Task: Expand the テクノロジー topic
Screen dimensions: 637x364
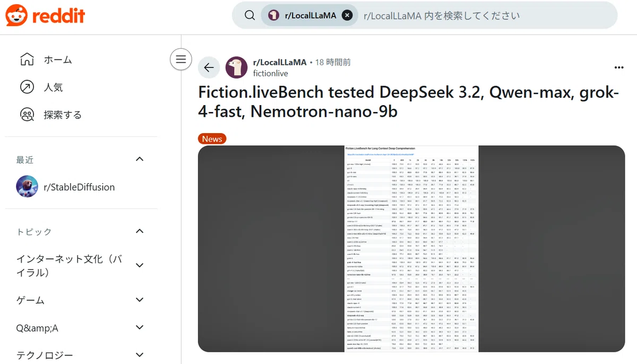Action: click(140, 355)
